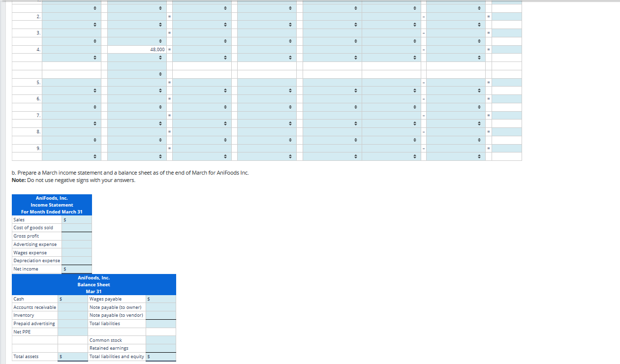Click the Sales amount input field
The image size is (620, 364).
[x=77, y=219]
